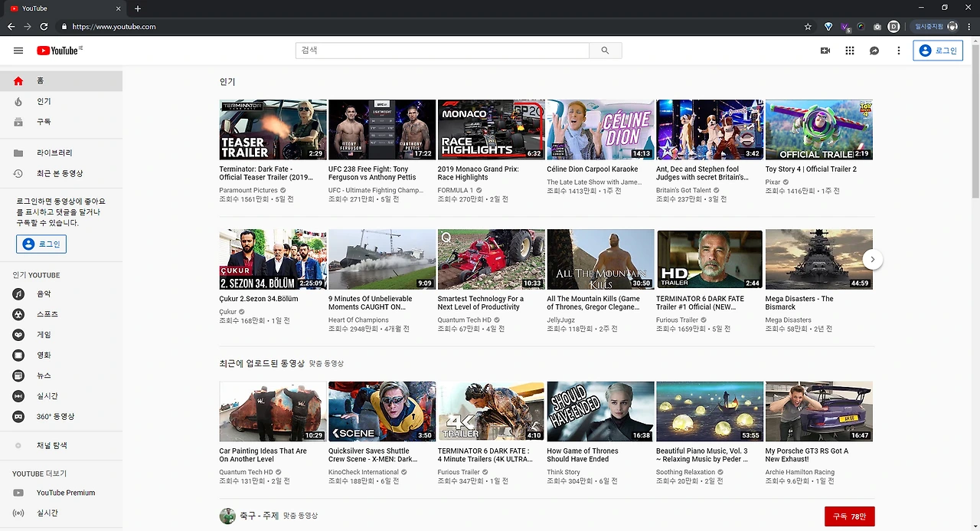Open Quicksilver Saves Shuttle Crew title link
980x531 pixels.
pyautogui.click(x=373, y=455)
